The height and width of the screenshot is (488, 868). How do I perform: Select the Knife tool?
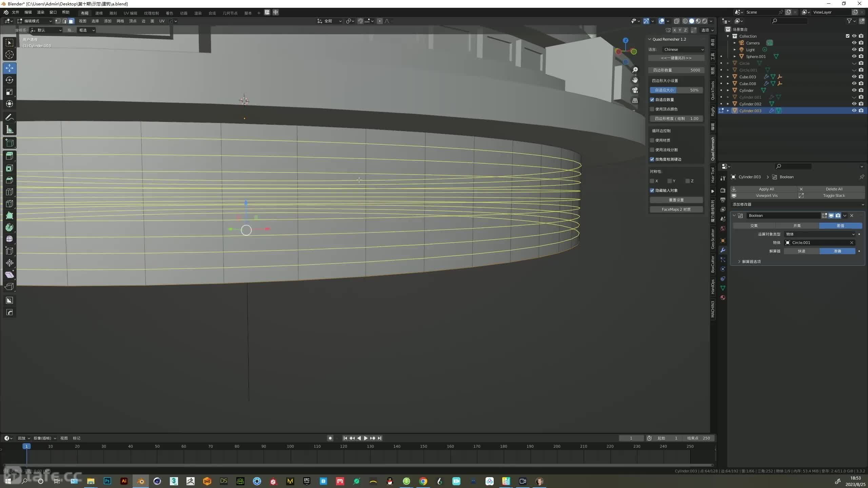[x=9, y=203]
